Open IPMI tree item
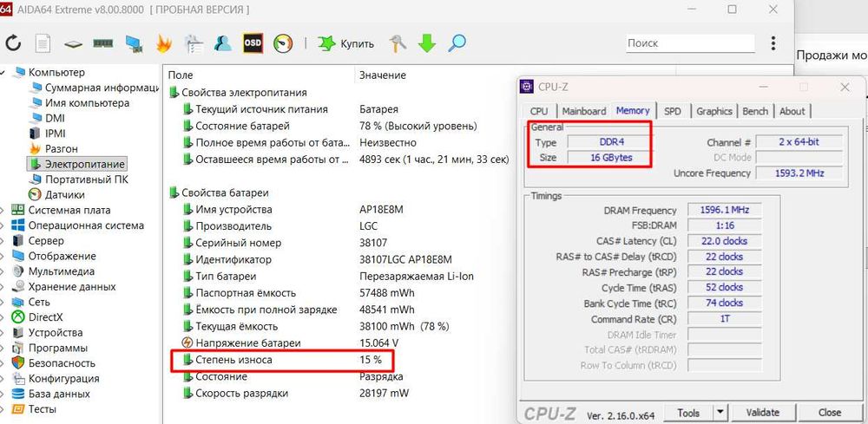The width and height of the screenshot is (868, 424). (x=47, y=134)
